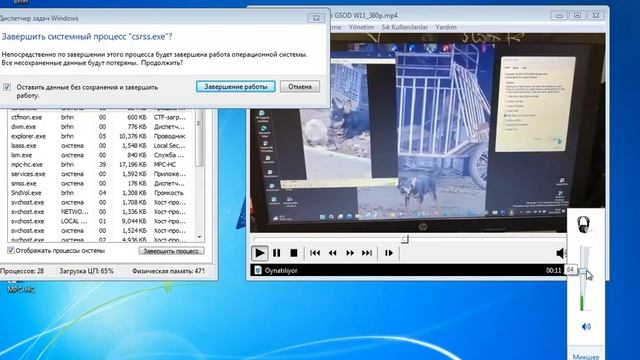The height and width of the screenshot is (360, 640).
Task: Jump to the previous file in the player
Action: tap(315, 253)
